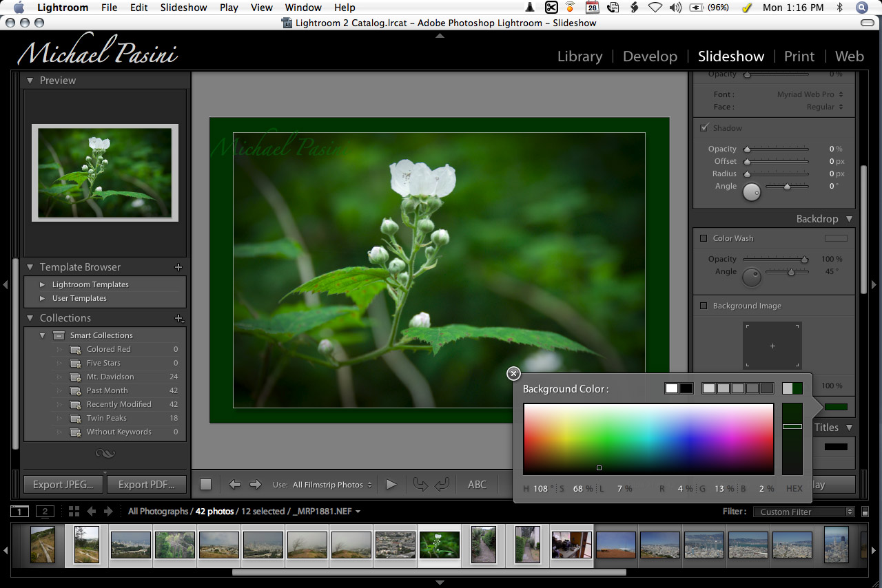The image size is (882, 588).
Task: Uncheck the Shadow checkbox
Action: tap(704, 128)
